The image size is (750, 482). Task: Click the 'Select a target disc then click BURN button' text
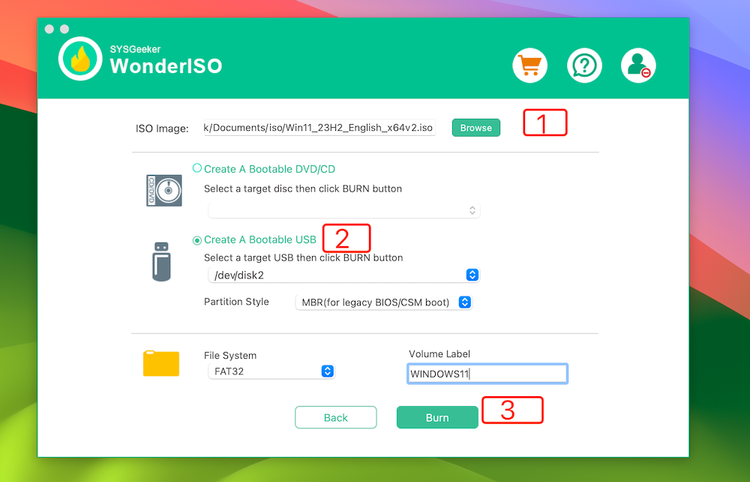coord(303,189)
